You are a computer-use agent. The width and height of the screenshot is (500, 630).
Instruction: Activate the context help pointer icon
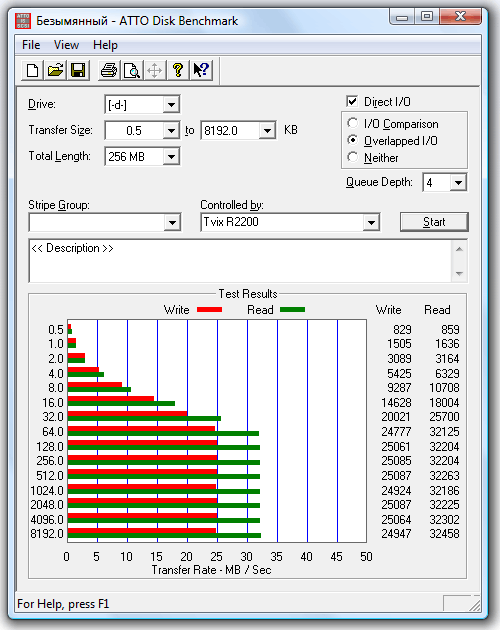(x=201, y=70)
